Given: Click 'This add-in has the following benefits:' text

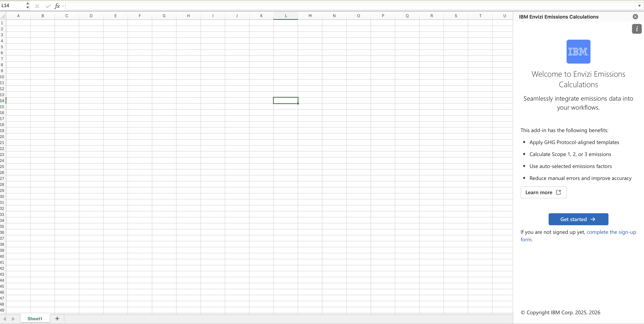Looking at the screenshot, I should pyautogui.click(x=564, y=130).
